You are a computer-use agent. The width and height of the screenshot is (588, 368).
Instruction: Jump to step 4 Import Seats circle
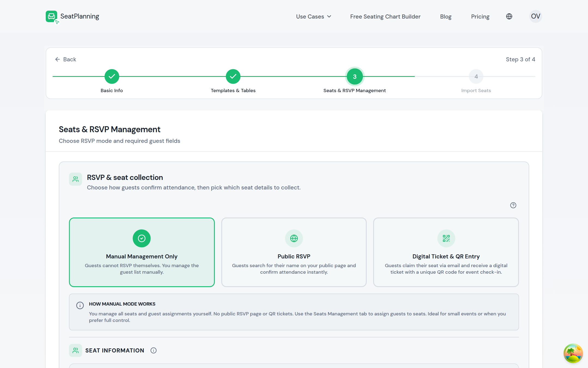(x=476, y=77)
